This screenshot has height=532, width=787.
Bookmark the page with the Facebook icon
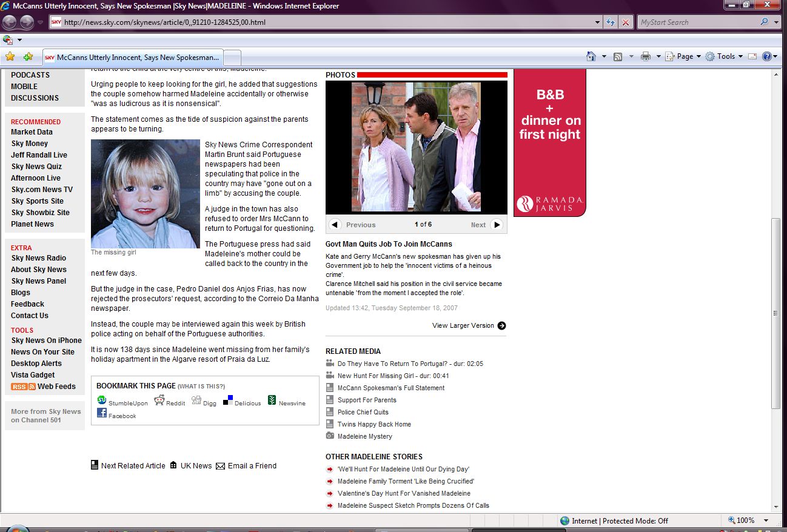[x=102, y=413]
